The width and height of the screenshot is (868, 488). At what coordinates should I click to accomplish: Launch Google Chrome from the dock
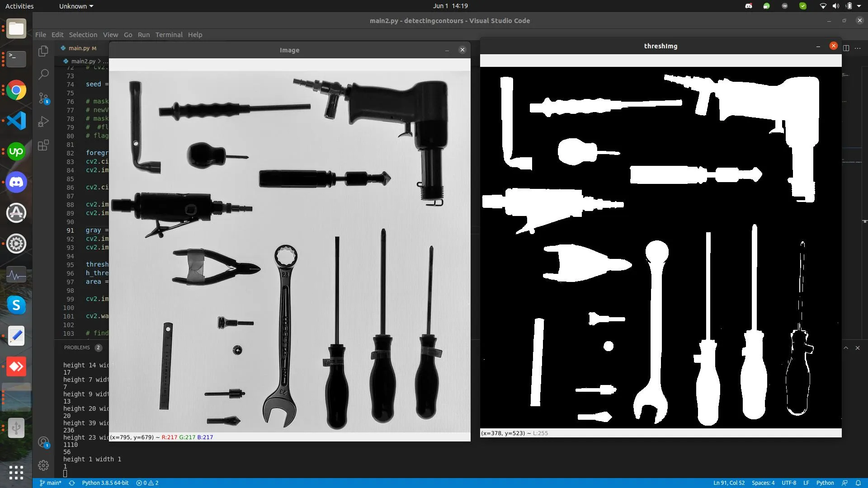point(16,90)
